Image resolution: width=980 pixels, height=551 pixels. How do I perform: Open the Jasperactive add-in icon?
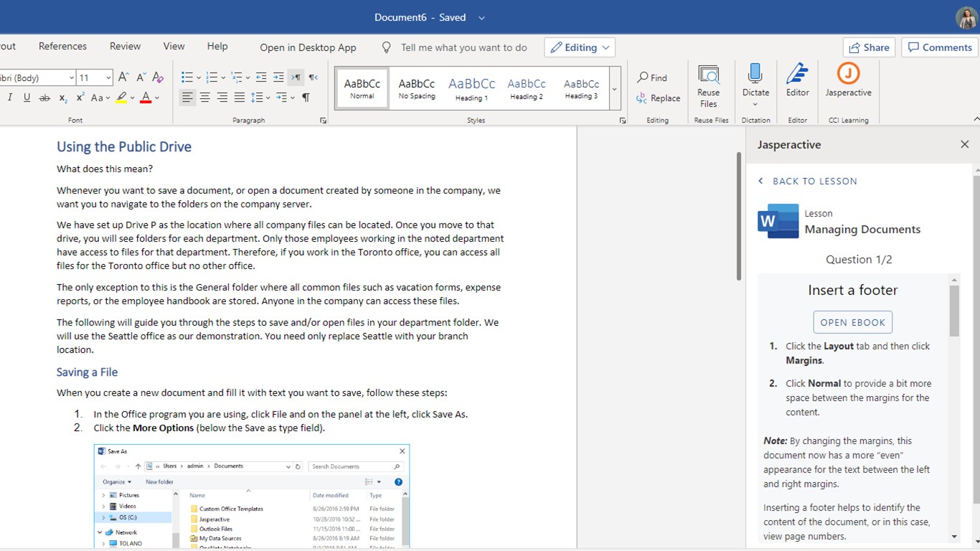848,79
